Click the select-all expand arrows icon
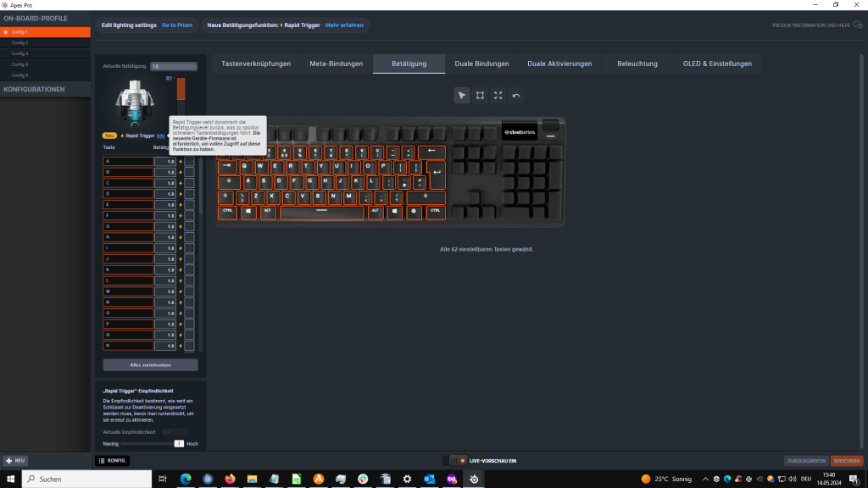868x488 pixels. point(498,96)
